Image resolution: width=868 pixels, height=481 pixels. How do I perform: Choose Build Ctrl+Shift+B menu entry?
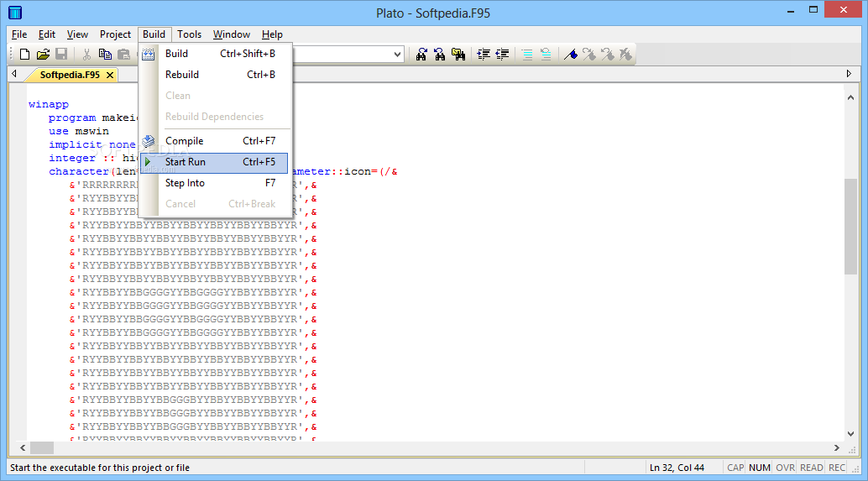[x=214, y=54]
